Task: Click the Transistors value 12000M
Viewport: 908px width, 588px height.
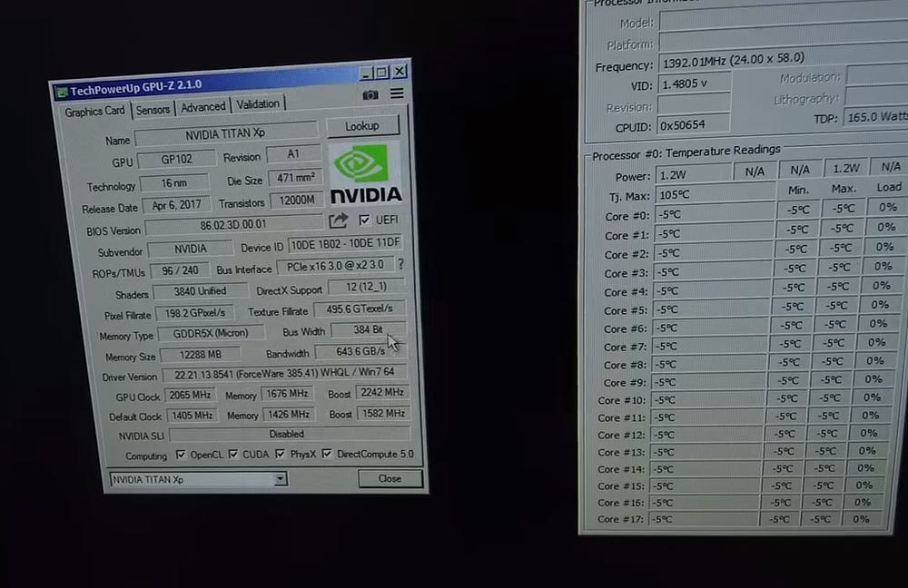Action: tap(297, 201)
